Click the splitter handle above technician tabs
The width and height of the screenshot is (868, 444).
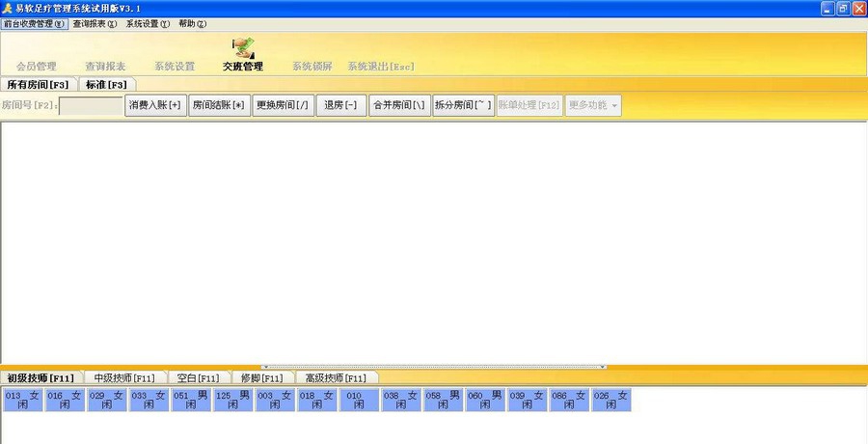tap(434, 367)
